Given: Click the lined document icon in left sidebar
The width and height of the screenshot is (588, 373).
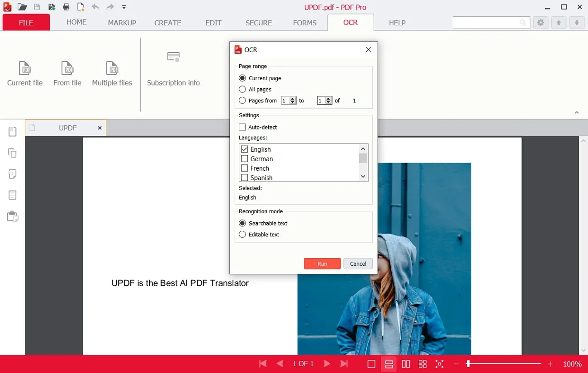Looking at the screenshot, I should click(13, 195).
